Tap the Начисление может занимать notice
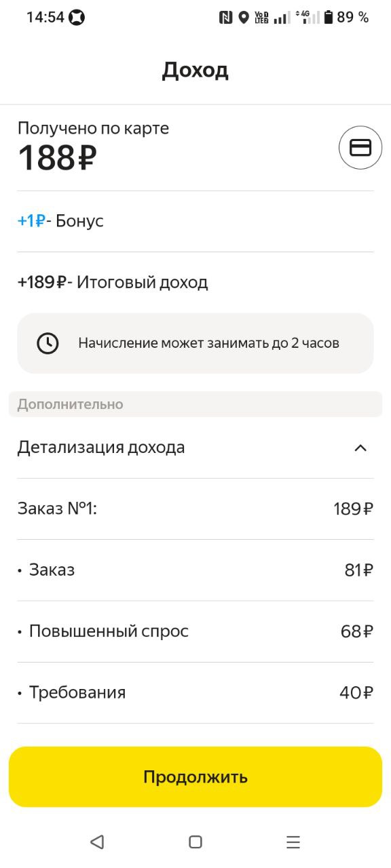 pos(195,343)
